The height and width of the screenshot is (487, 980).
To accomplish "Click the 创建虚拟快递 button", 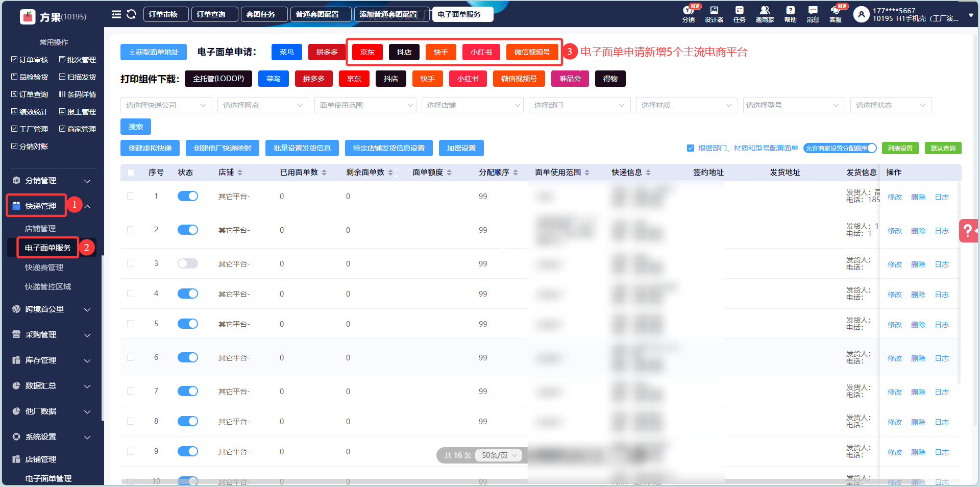I will pyautogui.click(x=150, y=148).
